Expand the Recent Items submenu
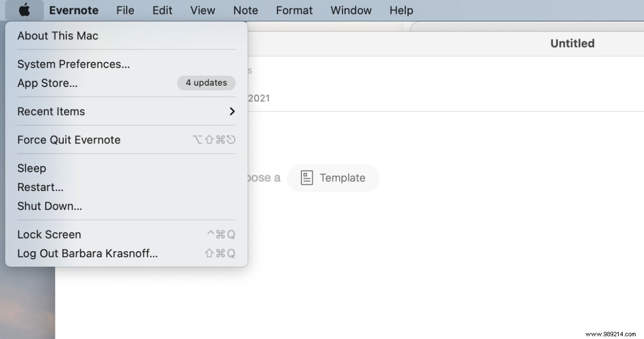This screenshot has height=339, width=644. coord(51,111)
